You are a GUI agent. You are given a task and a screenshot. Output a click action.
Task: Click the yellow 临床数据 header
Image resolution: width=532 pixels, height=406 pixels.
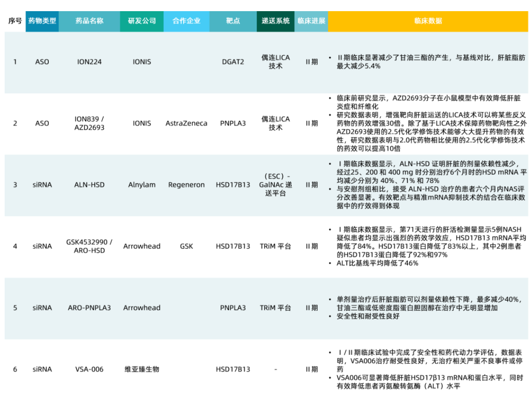point(428,21)
